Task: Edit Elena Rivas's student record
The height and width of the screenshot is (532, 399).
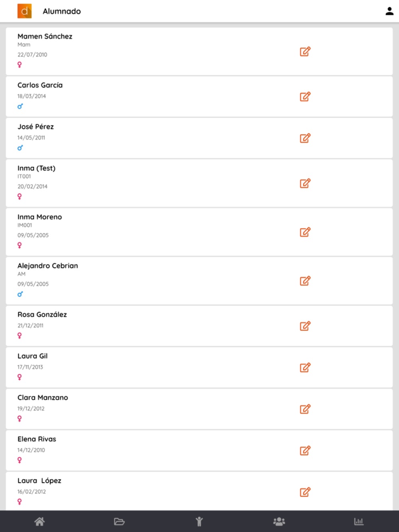Action: 305,451
